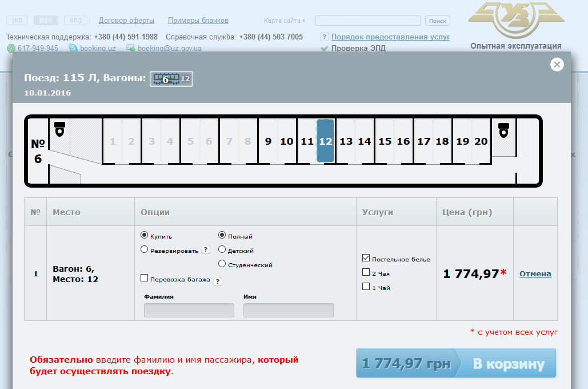Click the email booking@uz.gov.ua icon

click(131, 49)
